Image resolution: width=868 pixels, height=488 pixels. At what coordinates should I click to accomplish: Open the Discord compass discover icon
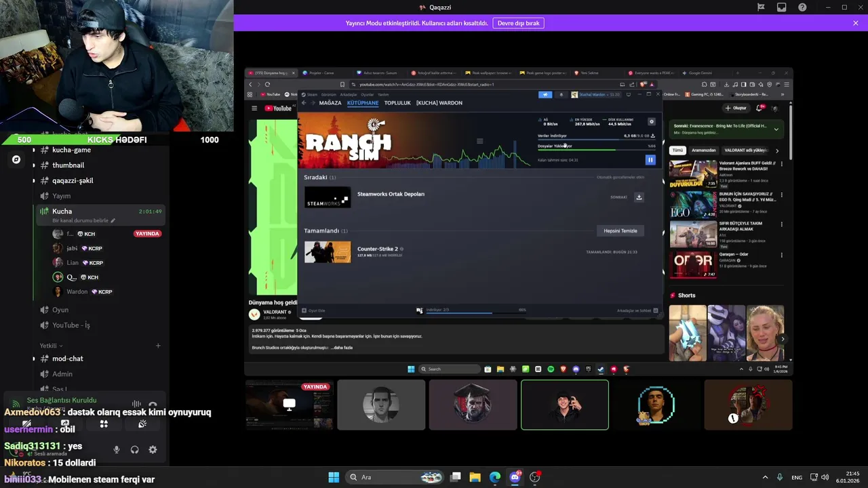(16, 159)
